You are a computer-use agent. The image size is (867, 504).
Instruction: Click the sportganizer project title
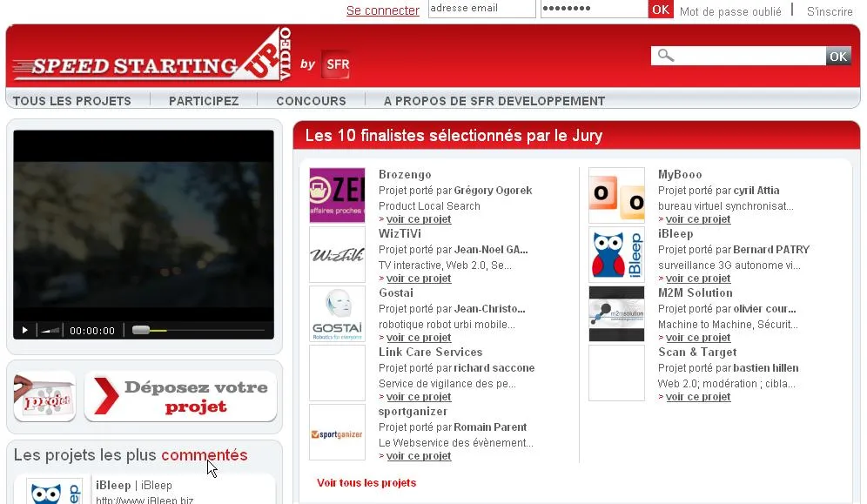pos(413,411)
